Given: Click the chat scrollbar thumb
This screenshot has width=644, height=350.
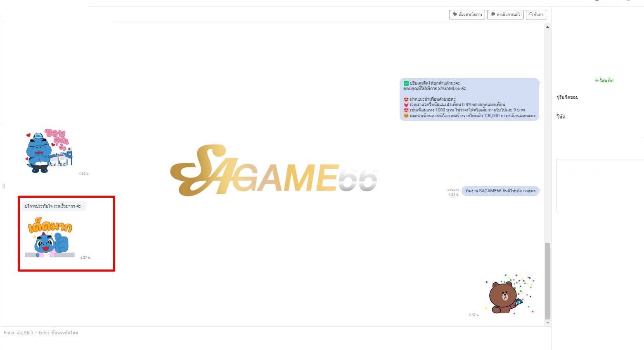Looking at the screenshot, I should point(547,281).
